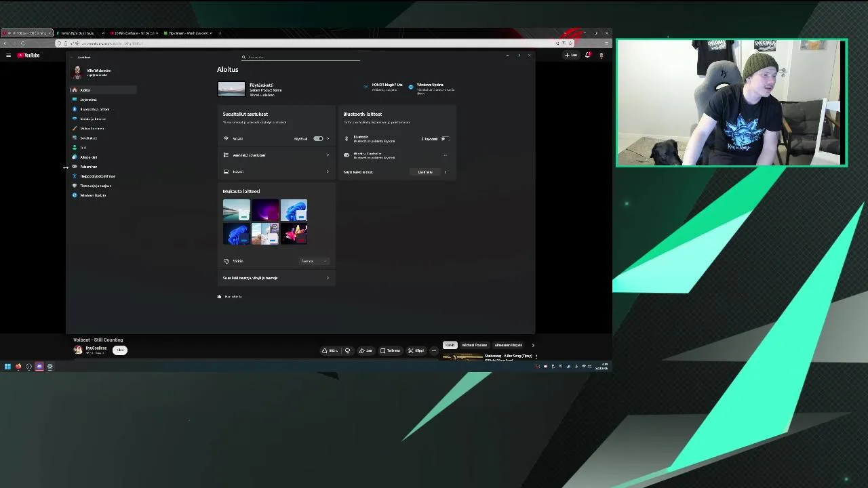Open options for the wireless controller device
The height and width of the screenshot is (488, 868).
click(446, 155)
